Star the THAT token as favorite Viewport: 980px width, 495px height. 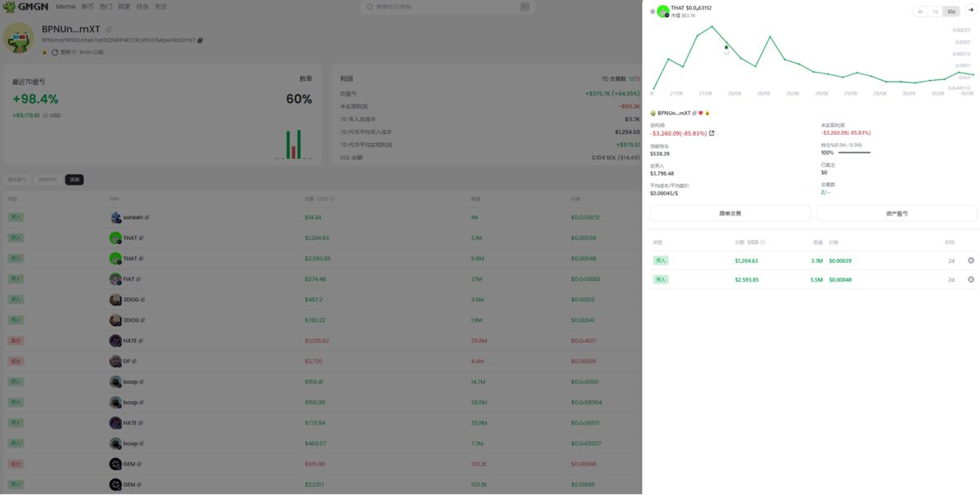(653, 11)
